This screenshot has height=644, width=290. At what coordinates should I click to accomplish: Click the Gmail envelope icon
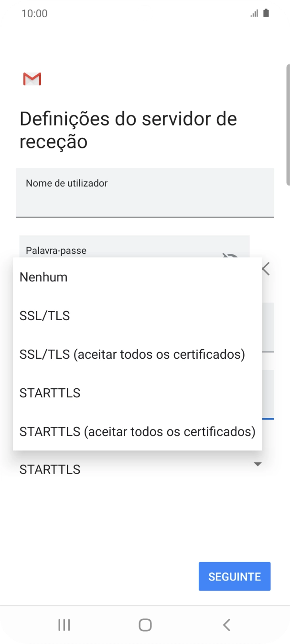32,78
